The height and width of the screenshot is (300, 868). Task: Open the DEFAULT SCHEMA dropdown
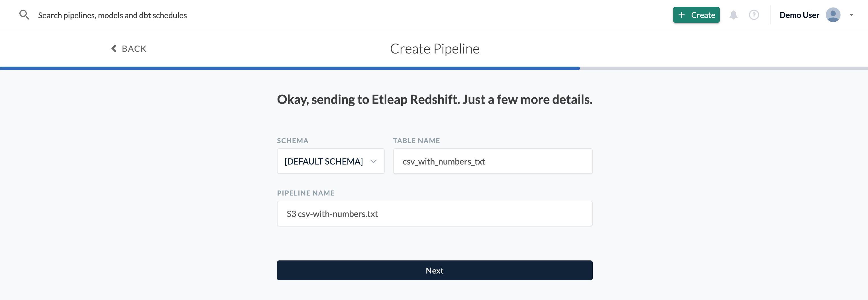click(x=323, y=161)
